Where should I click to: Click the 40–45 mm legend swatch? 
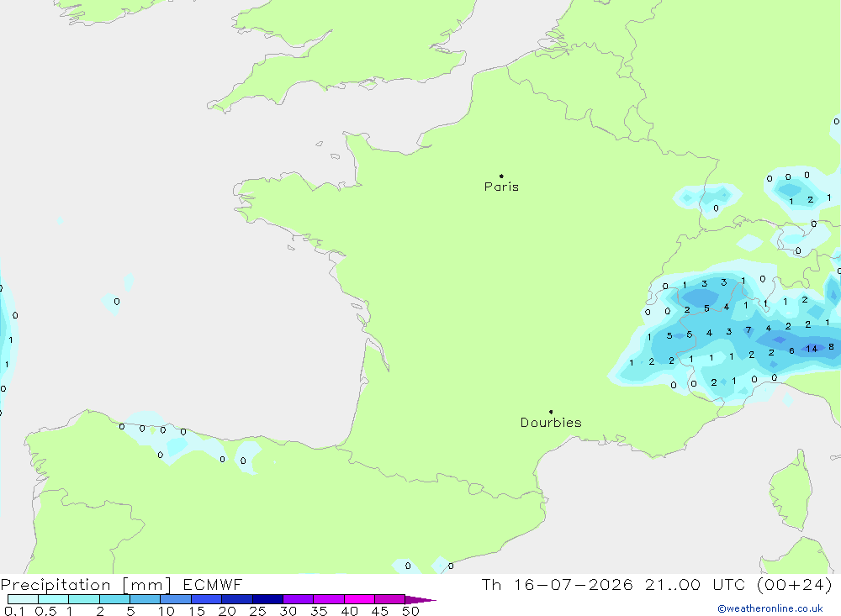tap(359, 599)
